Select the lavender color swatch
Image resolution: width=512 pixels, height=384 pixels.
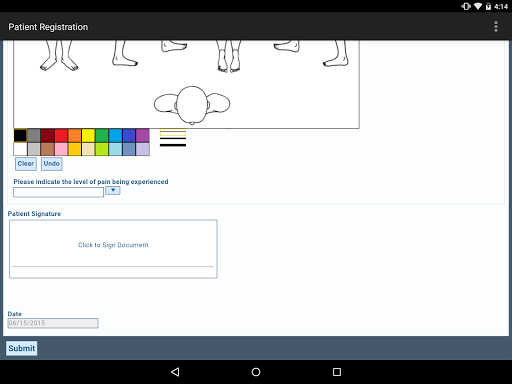pos(143,149)
